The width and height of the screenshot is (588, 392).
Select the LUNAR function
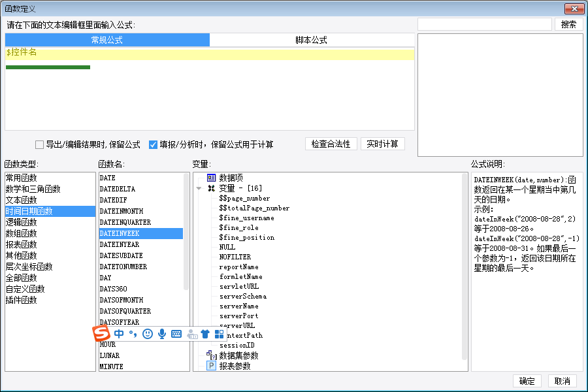[x=141, y=355]
